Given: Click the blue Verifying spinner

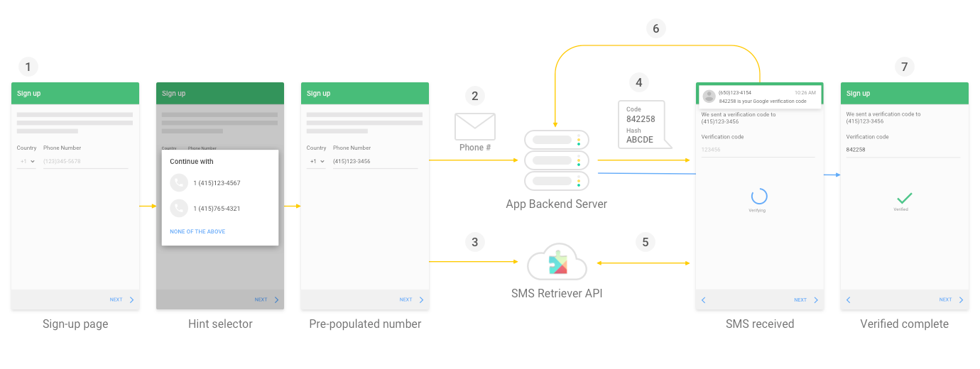Looking at the screenshot, I should click(759, 197).
